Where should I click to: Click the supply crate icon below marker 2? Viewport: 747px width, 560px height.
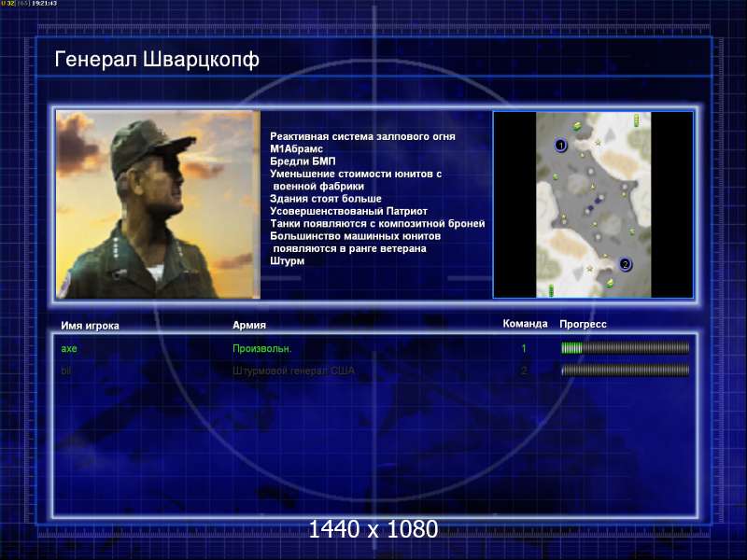(610, 284)
